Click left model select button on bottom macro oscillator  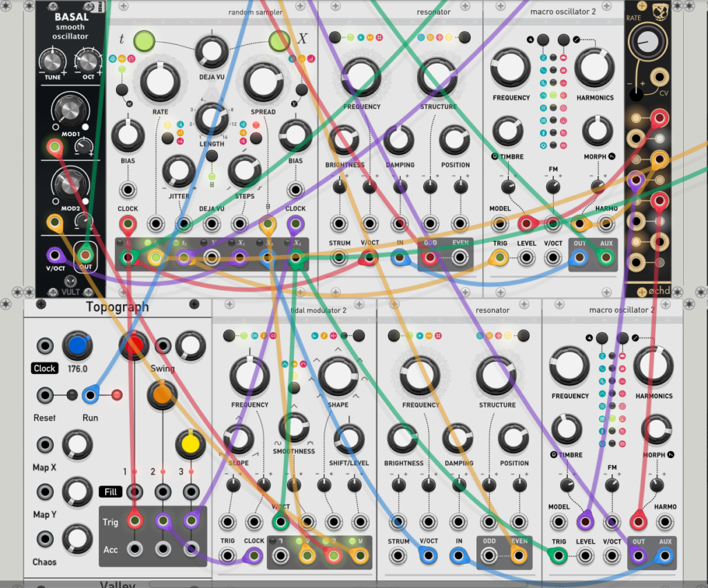coord(602,338)
